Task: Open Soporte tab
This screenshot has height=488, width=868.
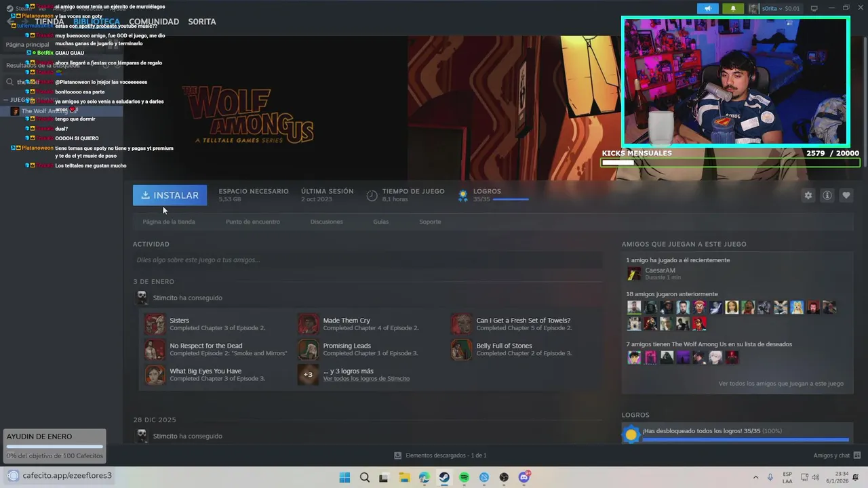Action: (430, 222)
